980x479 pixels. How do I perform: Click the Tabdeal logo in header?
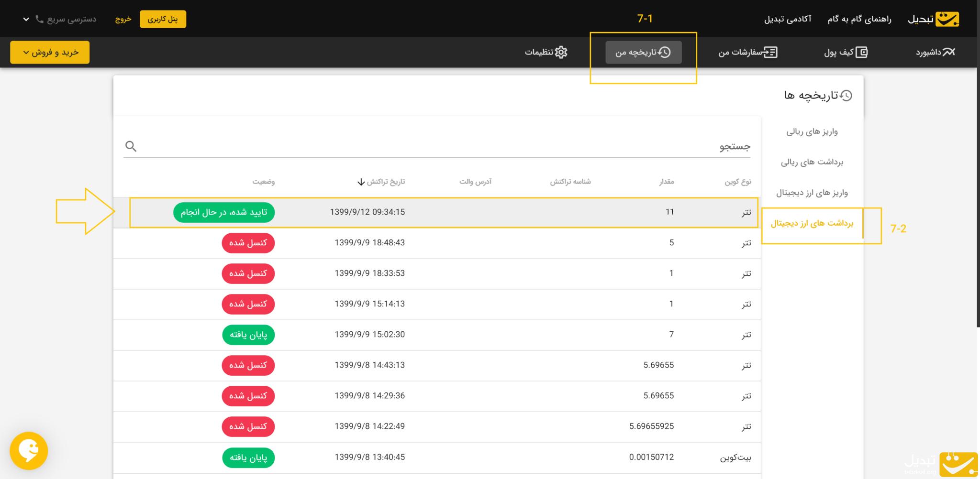tap(933, 19)
